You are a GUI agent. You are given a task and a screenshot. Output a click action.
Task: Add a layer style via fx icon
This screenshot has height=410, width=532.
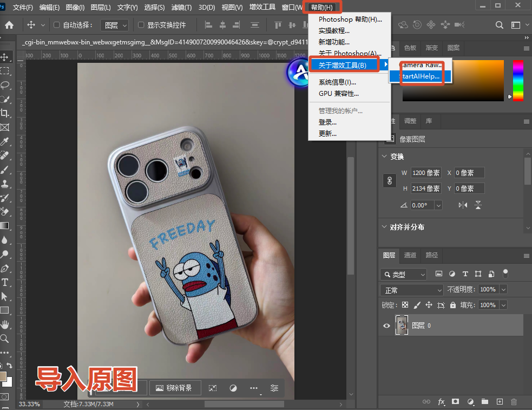click(441, 402)
